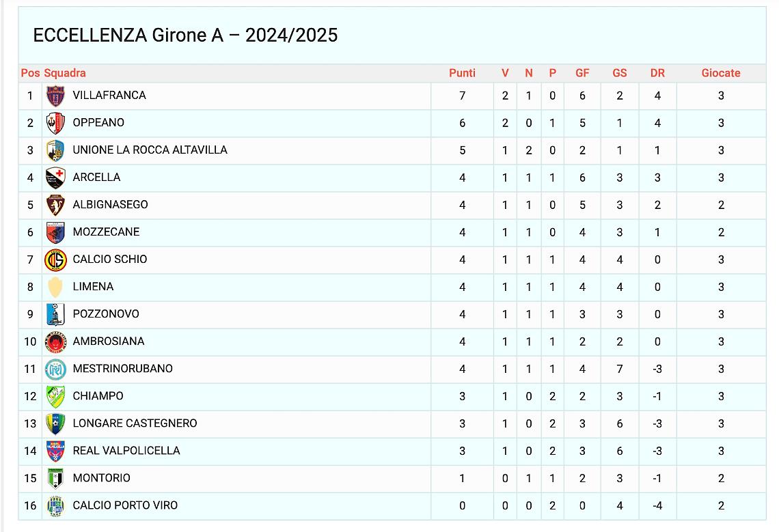779x532 pixels.
Task: Select the Real Valpolicella badge
Action: 55,451
